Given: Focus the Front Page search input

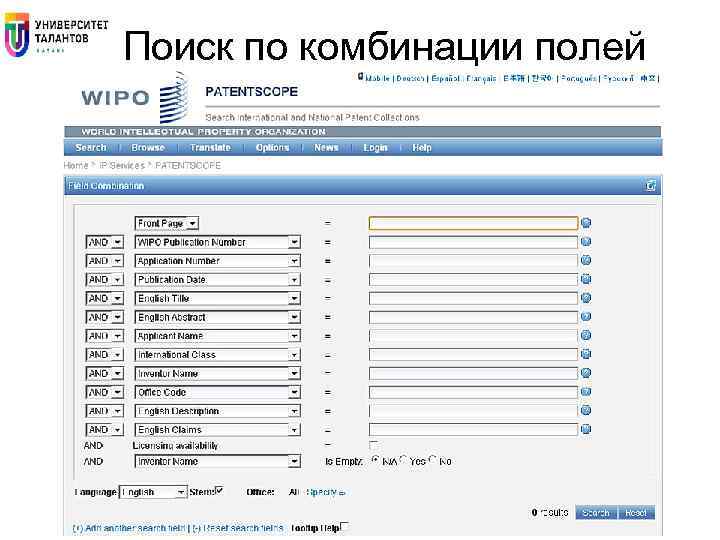Looking at the screenshot, I should [x=473, y=224].
